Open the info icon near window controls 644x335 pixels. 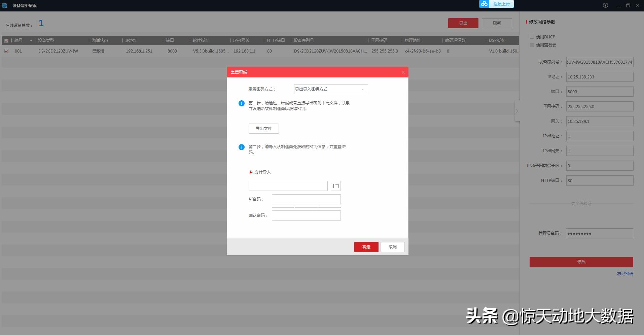coord(605,5)
